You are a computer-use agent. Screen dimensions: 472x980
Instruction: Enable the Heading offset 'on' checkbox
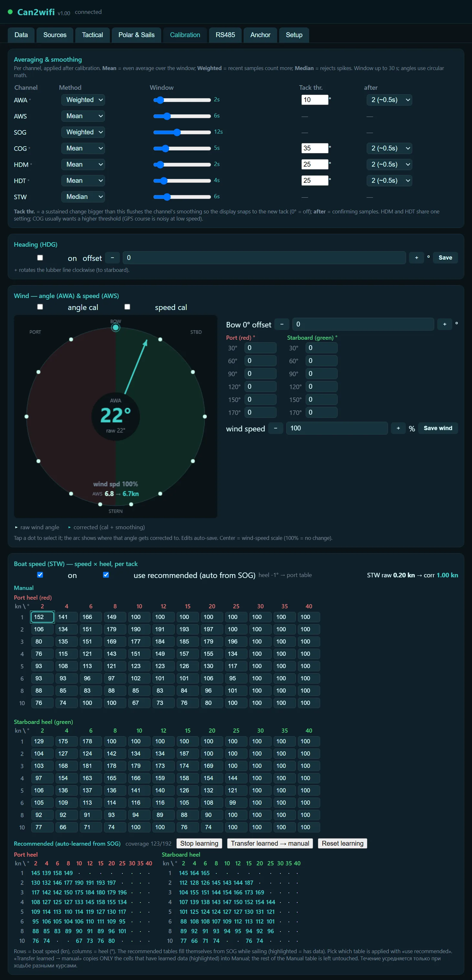(40, 258)
